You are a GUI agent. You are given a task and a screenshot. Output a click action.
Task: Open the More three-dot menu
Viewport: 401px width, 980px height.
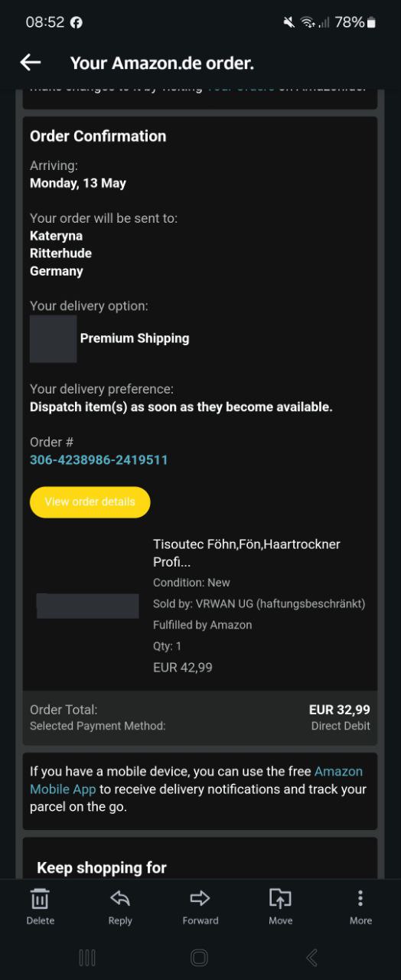coord(360,898)
